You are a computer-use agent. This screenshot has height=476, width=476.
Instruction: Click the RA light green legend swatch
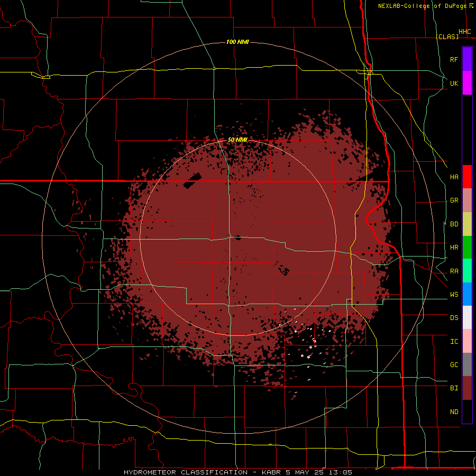pos(467,271)
